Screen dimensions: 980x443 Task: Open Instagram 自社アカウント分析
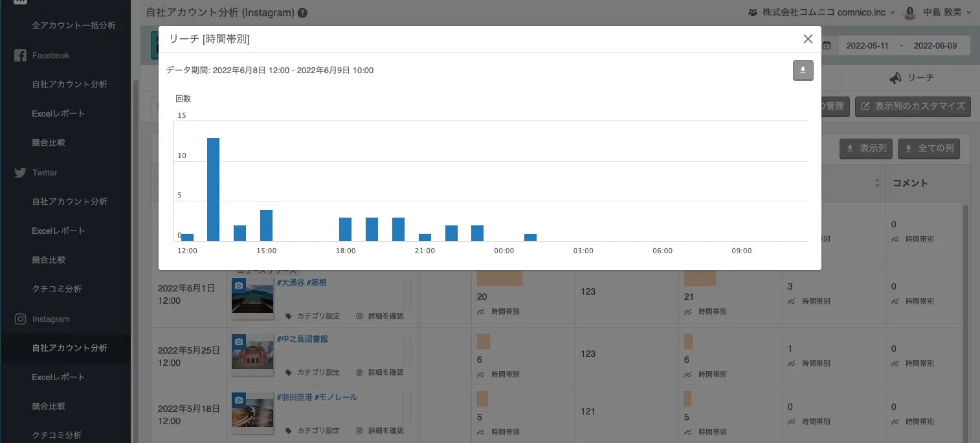click(69, 348)
